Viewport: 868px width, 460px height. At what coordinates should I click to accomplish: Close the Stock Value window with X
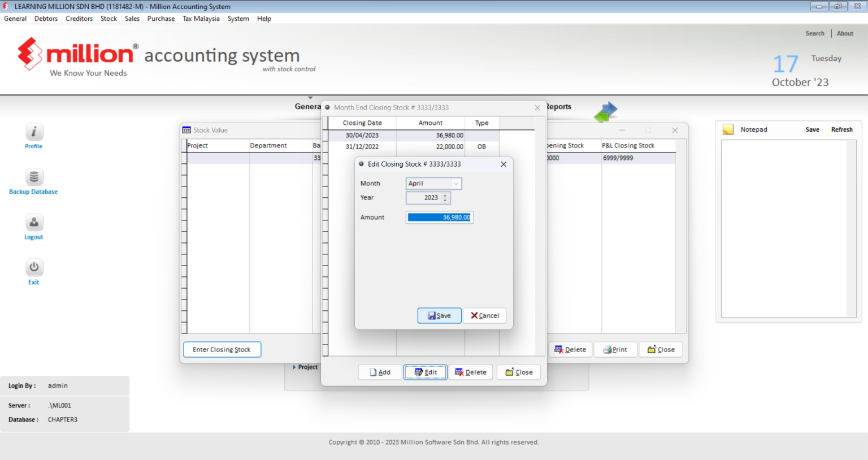click(675, 130)
